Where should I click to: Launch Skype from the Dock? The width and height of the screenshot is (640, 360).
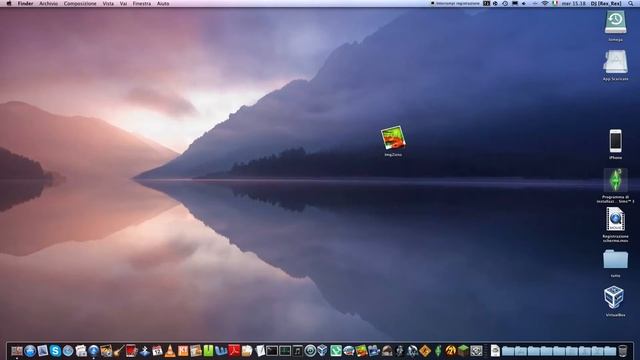tap(55, 351)
